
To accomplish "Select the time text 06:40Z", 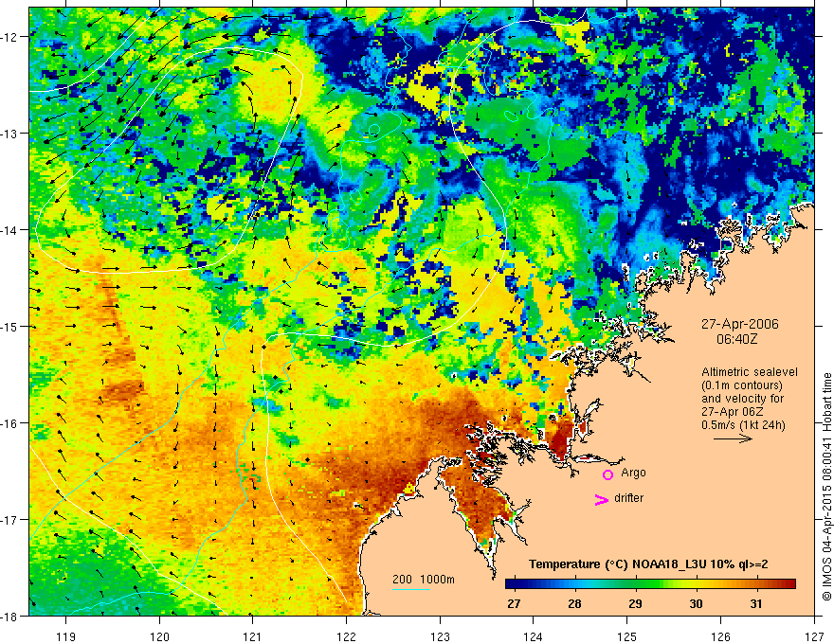I will click(x=736, y=339).
